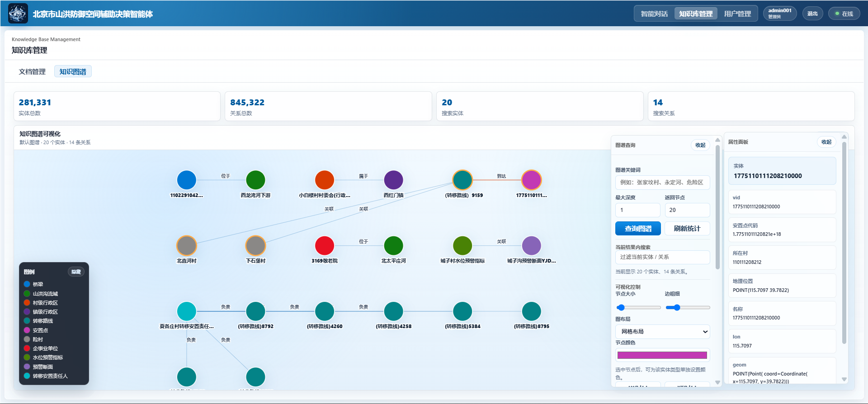The image size is (868, 404).
Task: Focus the 过滤当前实体 / 关系 search field
Action: (662, 257)
